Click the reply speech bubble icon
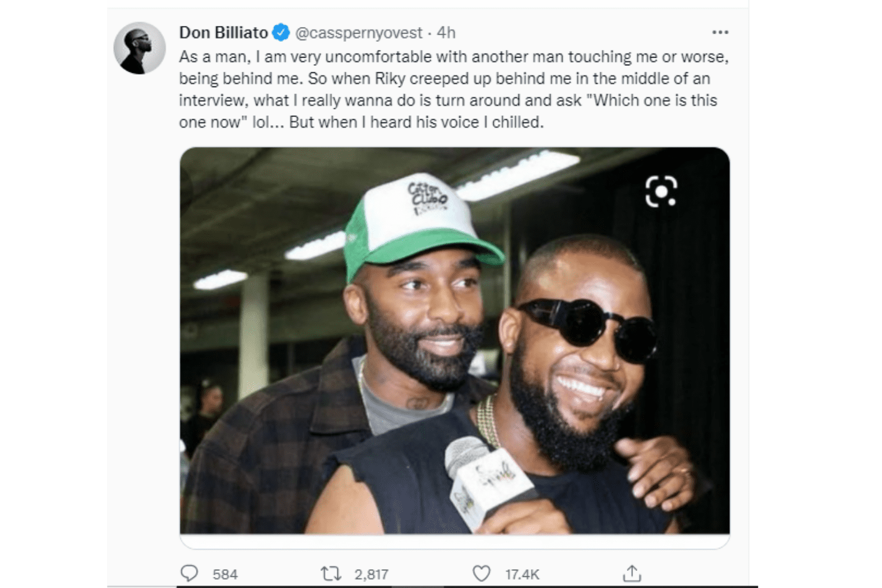The width and height of the screenshot is (882, 588). 189,573
